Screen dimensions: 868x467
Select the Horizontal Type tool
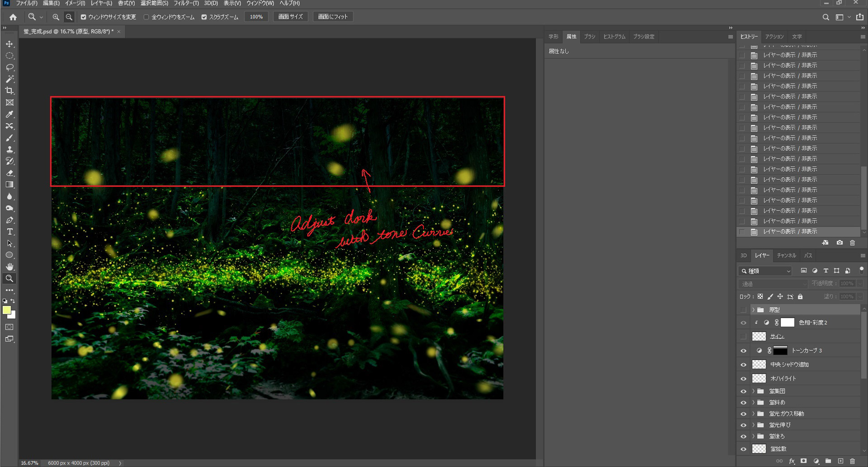(9, 232)
